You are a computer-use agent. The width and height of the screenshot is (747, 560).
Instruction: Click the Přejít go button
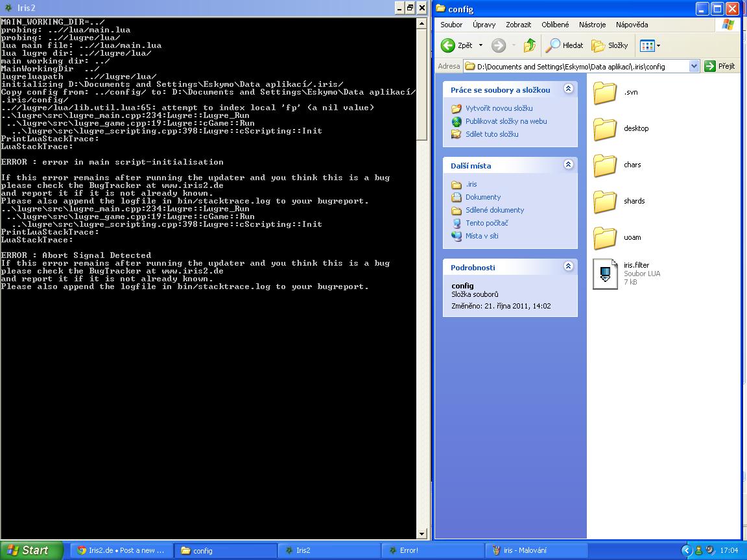tap(720, 66)
